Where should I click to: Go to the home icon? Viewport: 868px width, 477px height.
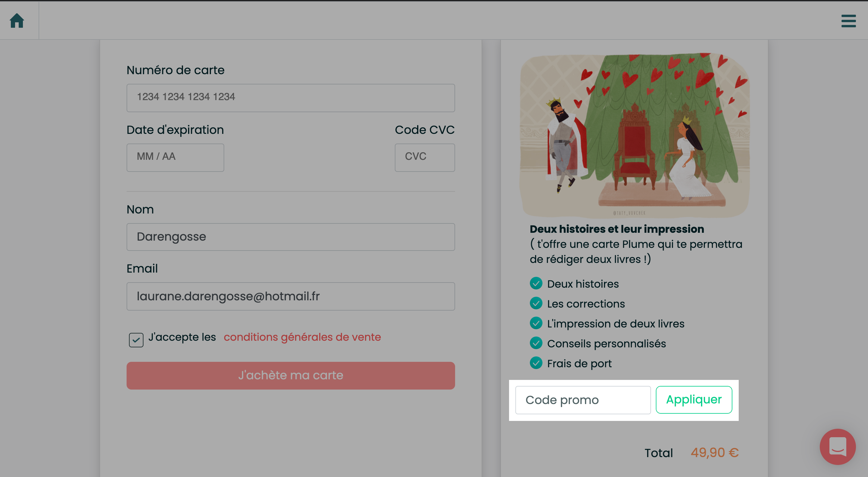[x=17, y=21]
